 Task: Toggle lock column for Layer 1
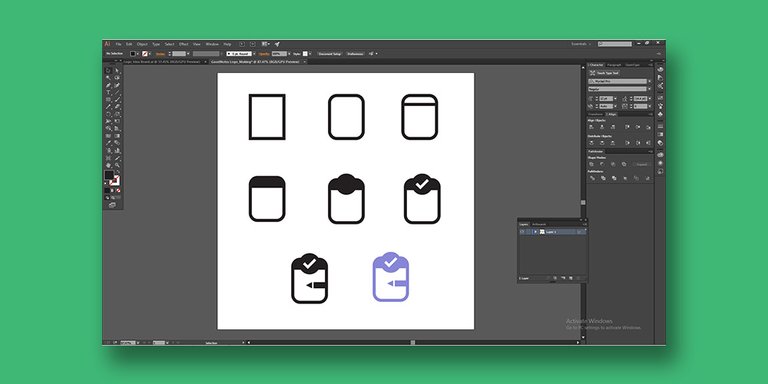(528, 232)
